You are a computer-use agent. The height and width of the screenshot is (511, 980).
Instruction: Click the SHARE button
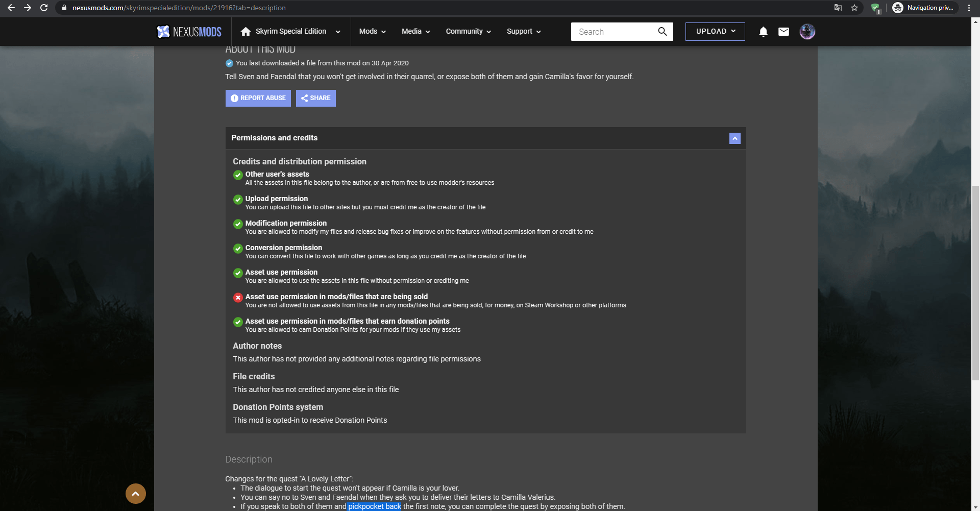click(316, 98)
